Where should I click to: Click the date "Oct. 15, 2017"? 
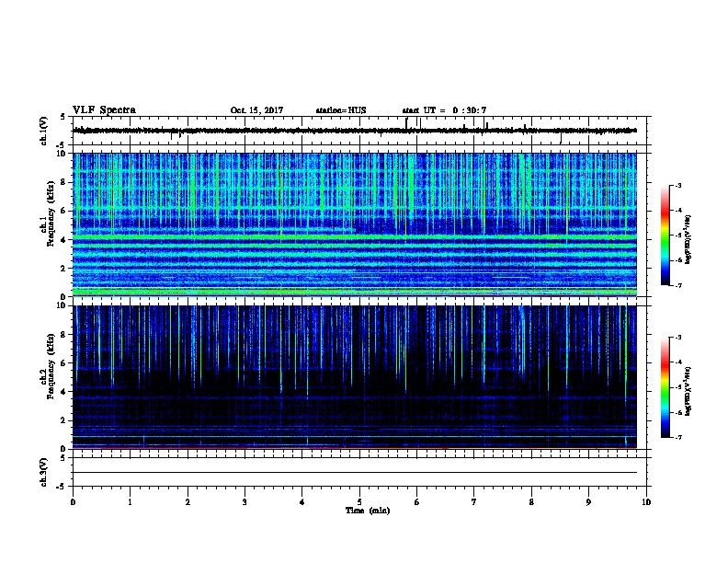256,110
